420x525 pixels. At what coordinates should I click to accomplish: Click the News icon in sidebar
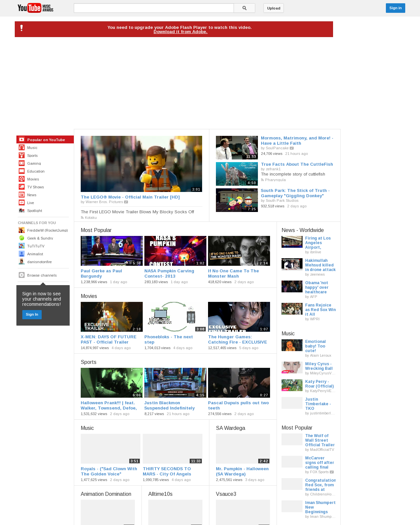[22, 195]
